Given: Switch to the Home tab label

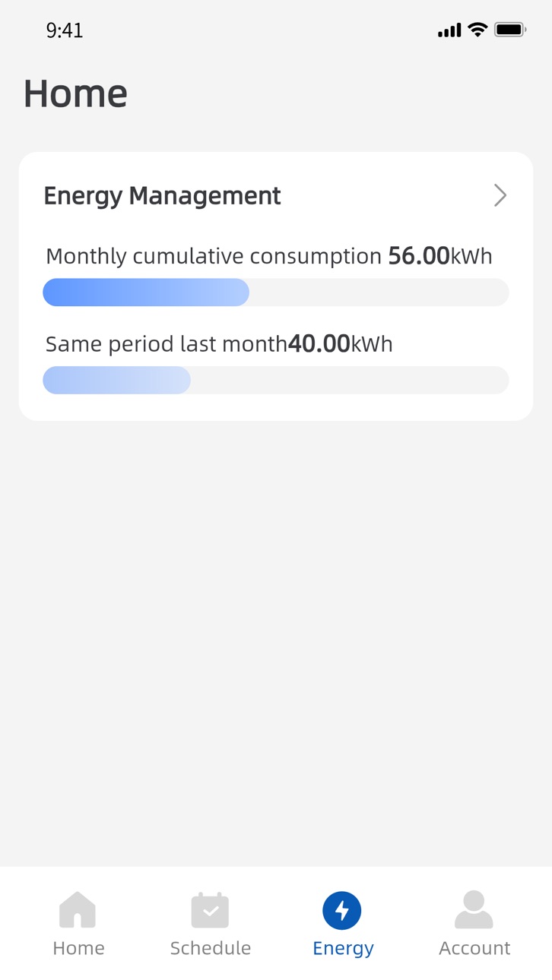Looking at the screenshot, I should pyautogui.click(x=78, y=948).
